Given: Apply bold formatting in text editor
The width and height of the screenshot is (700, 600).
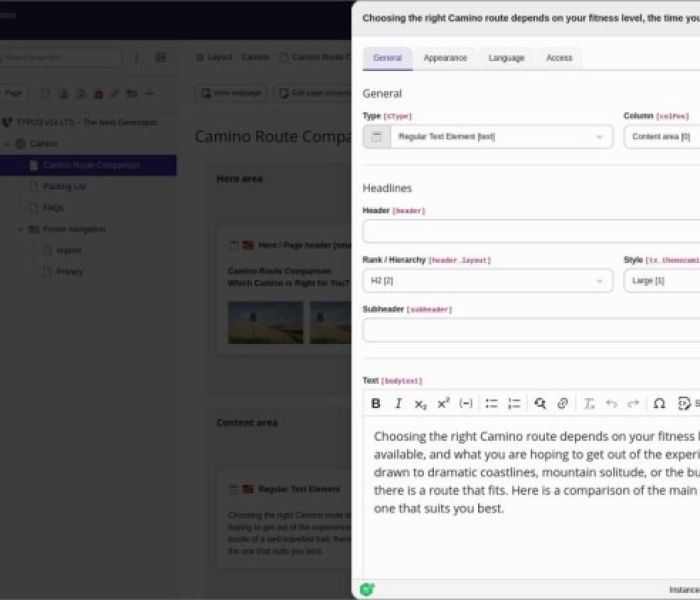Looking at the screenshot, I should 376,404.
